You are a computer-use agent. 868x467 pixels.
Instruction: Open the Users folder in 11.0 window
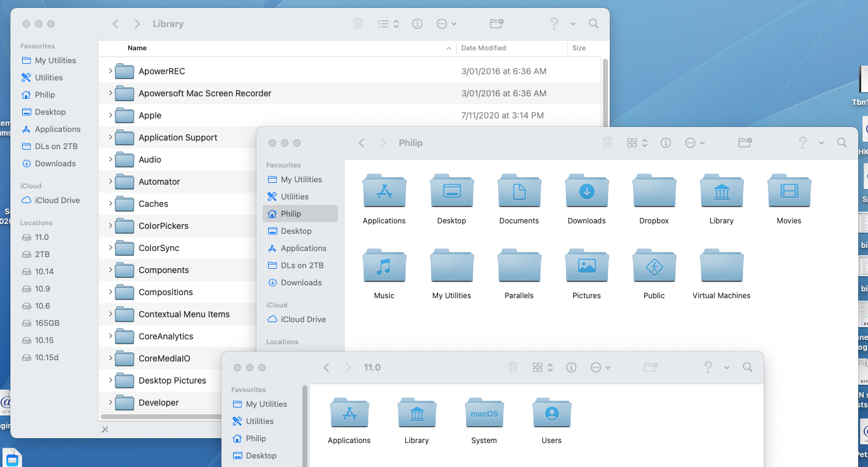point(551,415)
